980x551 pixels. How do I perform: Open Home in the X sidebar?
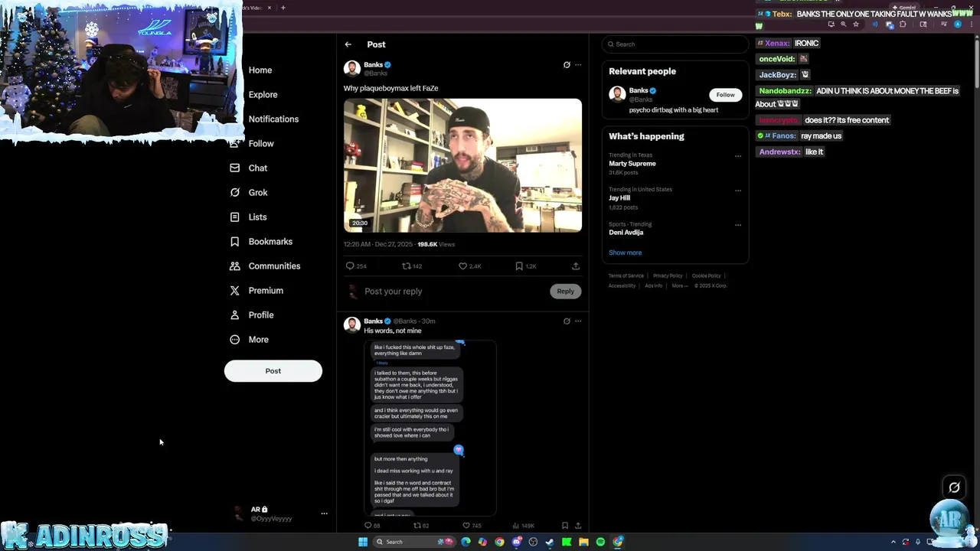260,70
